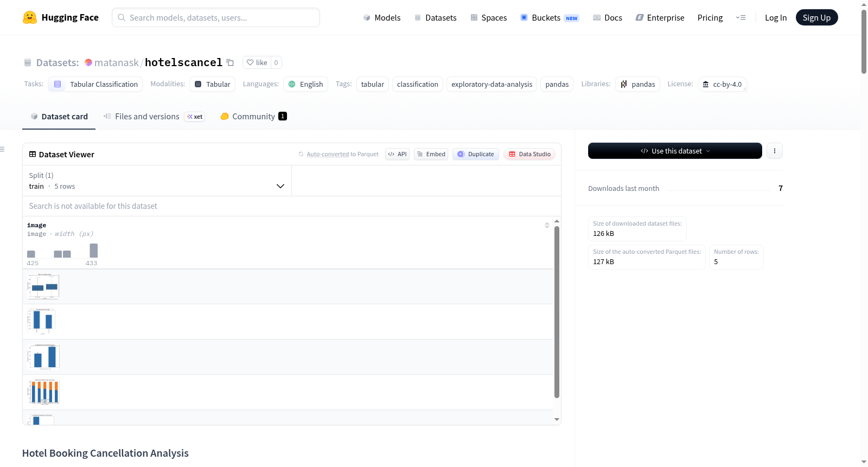
Task: Click the tallest width histogram bar near 433
Action: point(94,251)
